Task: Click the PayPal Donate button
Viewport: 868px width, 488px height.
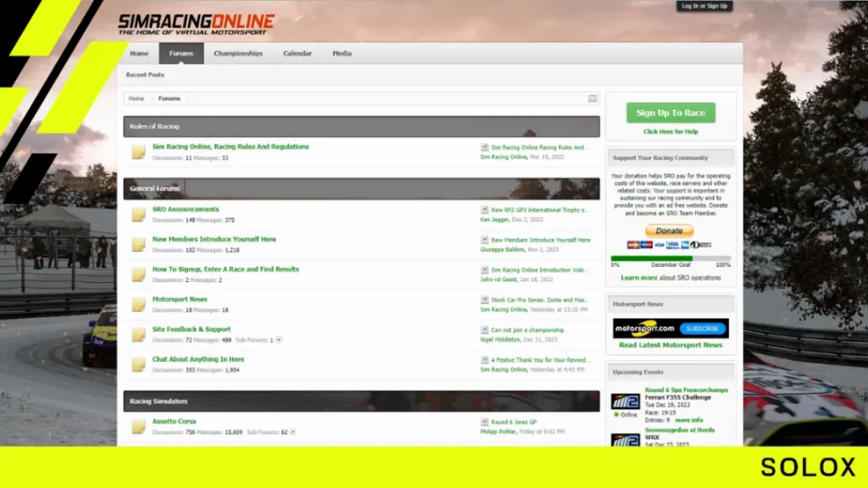Action: 670,230
